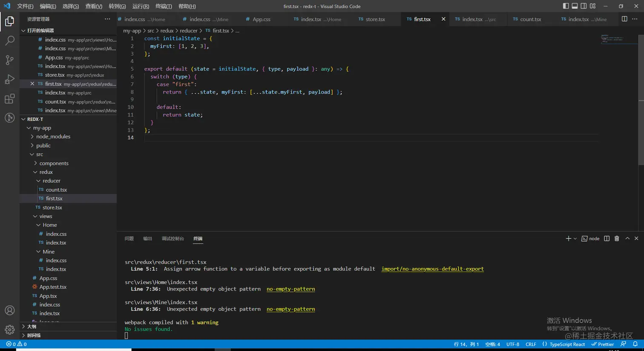Collapse the reducer folder
This screenshot has width=644, height=351.
[x=51, y=181]
